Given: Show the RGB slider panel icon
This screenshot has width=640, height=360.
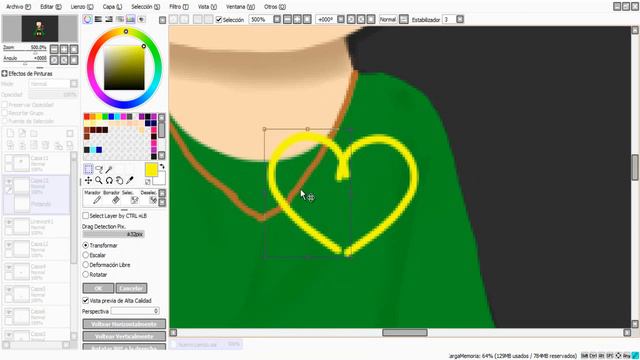Looking at the screenshot, I should (x=98, y=19).
